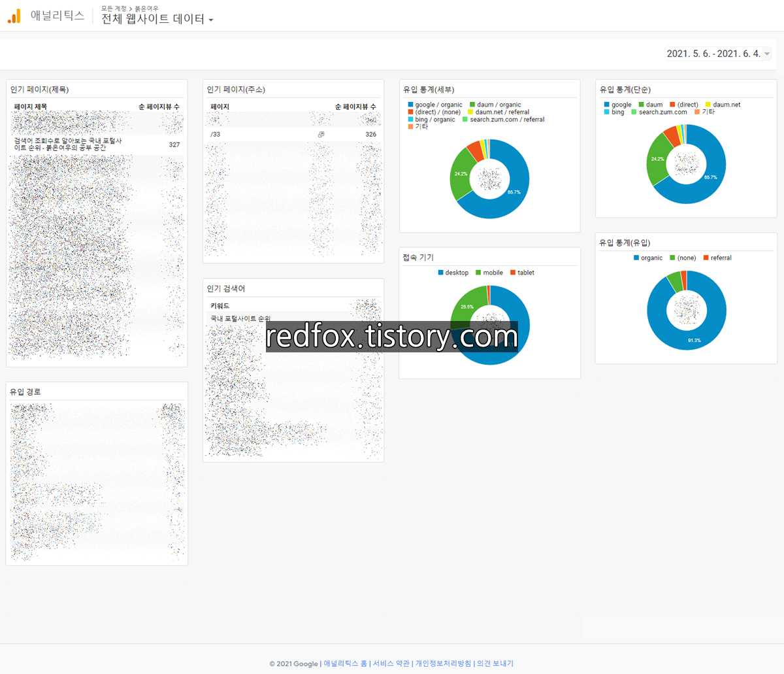The width and height of the screenshot is (784, 674).
Task: Select the mobile legend entry in 접속 기기
Action: coord(489,273)
